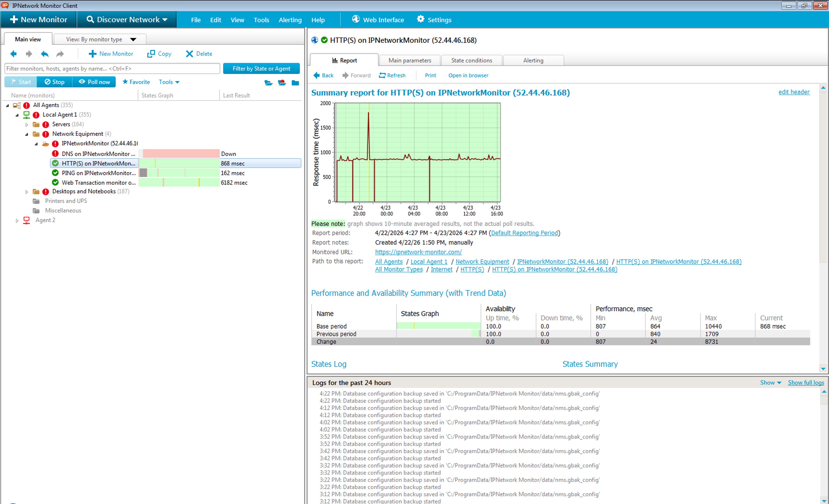Click PING monitor green check icon

click(x=55, y=173)
